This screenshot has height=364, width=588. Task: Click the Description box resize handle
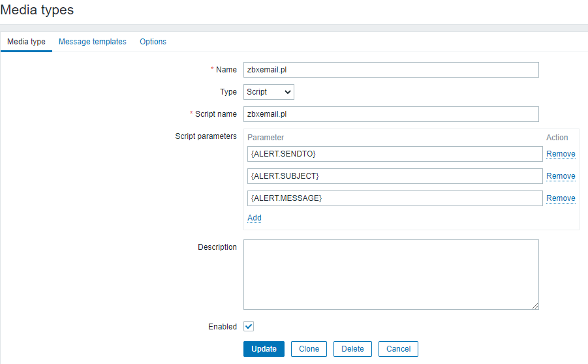coord(535,306)
